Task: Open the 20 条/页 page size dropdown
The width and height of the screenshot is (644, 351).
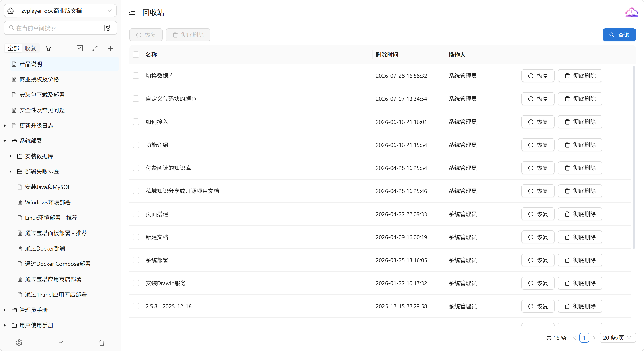Action: [x=617, y=338]
